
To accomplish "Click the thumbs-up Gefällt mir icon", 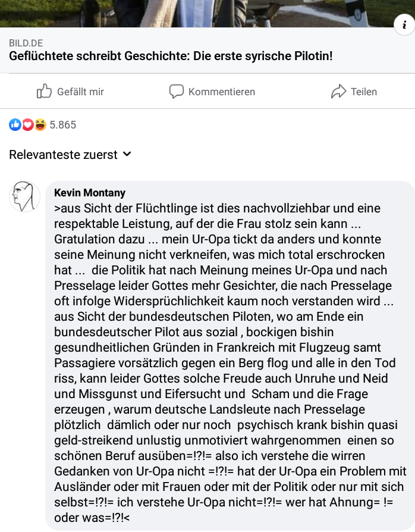I will point(44,91).
